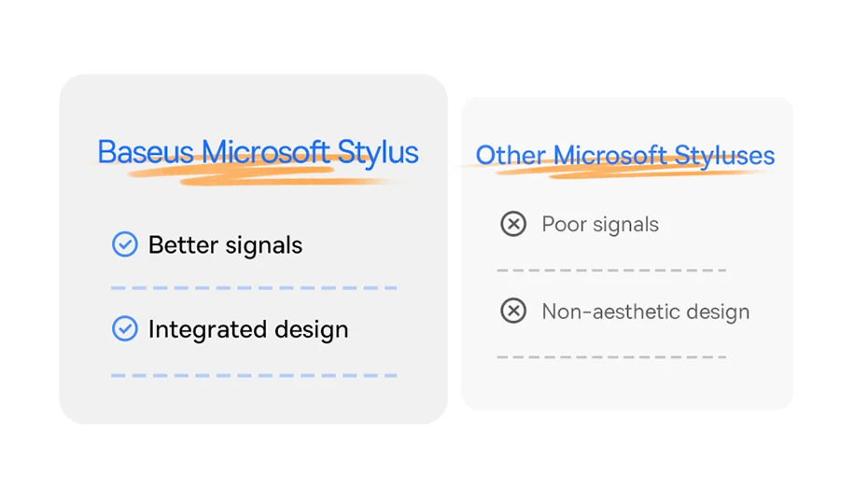Image resolution: width=868 pixels, height=486 pixels.
Task: Click the word Stylus in the left heading
Action: [x=378, y=152]
